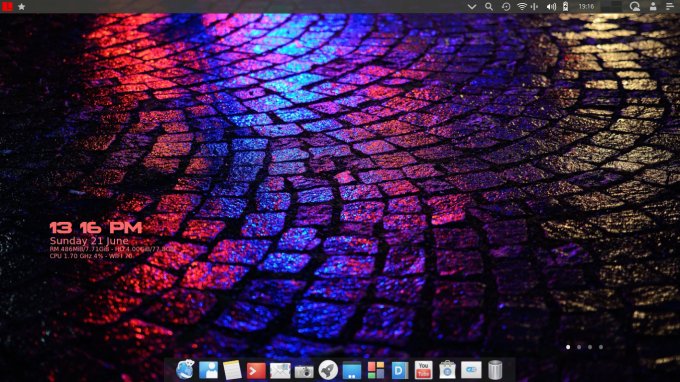Click the CPU 1.70 GHz stats line
This screenshot has height=382, width=680.
pos(91,256)
